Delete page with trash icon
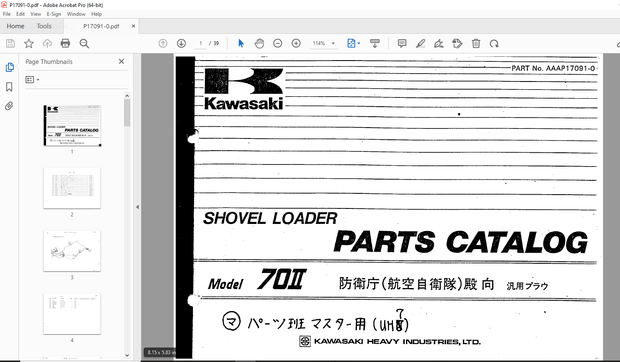Screen dimensions: 620x362 476,43
